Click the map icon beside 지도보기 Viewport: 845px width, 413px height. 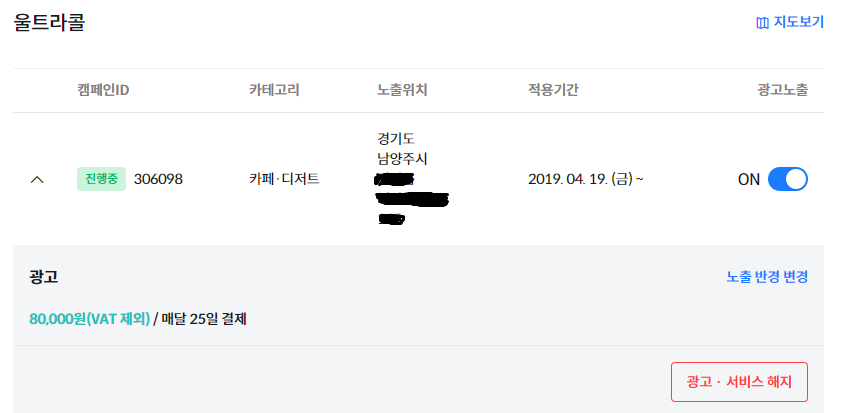click(762, 22)
